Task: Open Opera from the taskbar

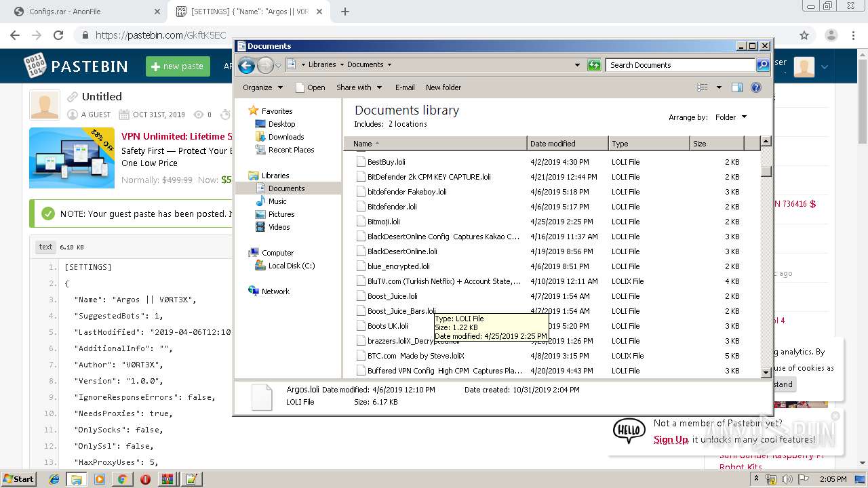Action: pos(145,479)
